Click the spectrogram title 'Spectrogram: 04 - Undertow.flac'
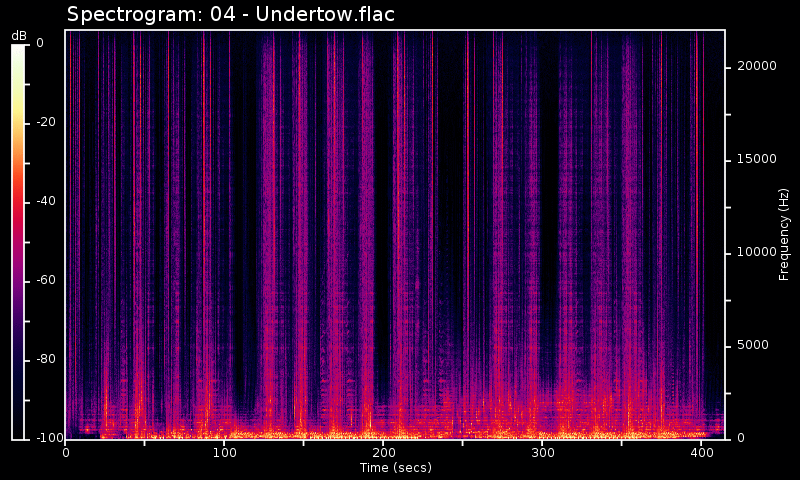The width and height of the screenshot is (800, 480). (x=231, y=15)
